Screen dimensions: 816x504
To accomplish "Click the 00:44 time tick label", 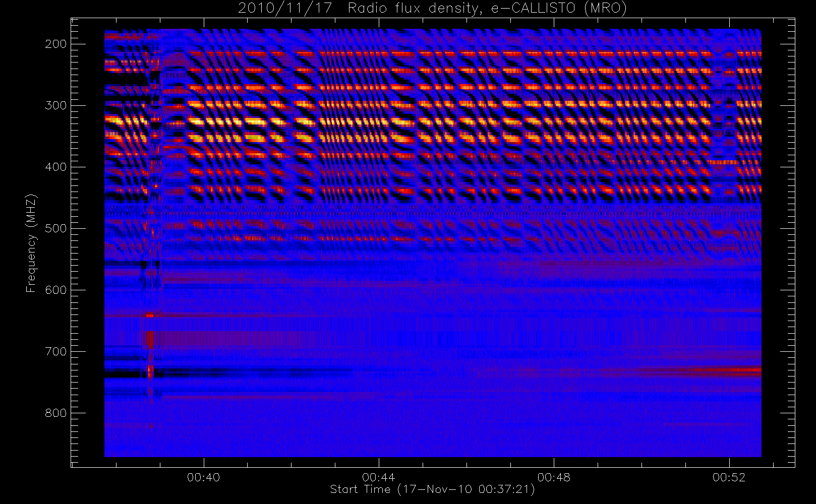I will pyautogui.click(x=379, y=477).
